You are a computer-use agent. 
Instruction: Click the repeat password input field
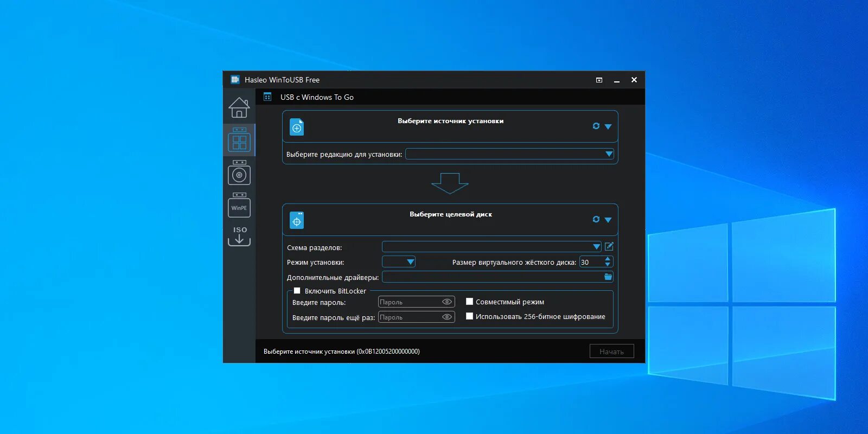pyautogui.click(x=416, y=317)
